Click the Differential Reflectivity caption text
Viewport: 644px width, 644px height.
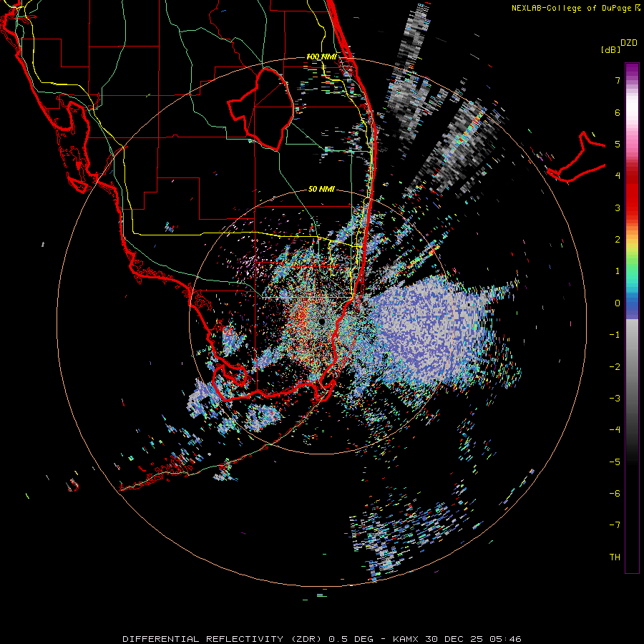coord(321,639)
